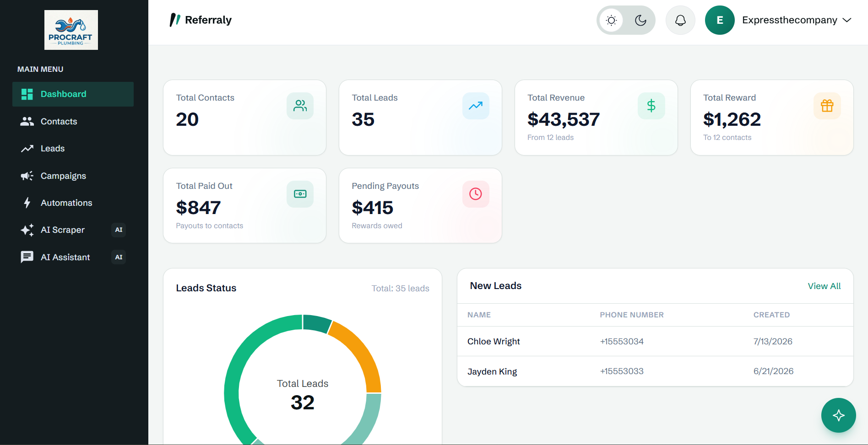Click the AI Assistant chat icon

[x=27, y=257]
